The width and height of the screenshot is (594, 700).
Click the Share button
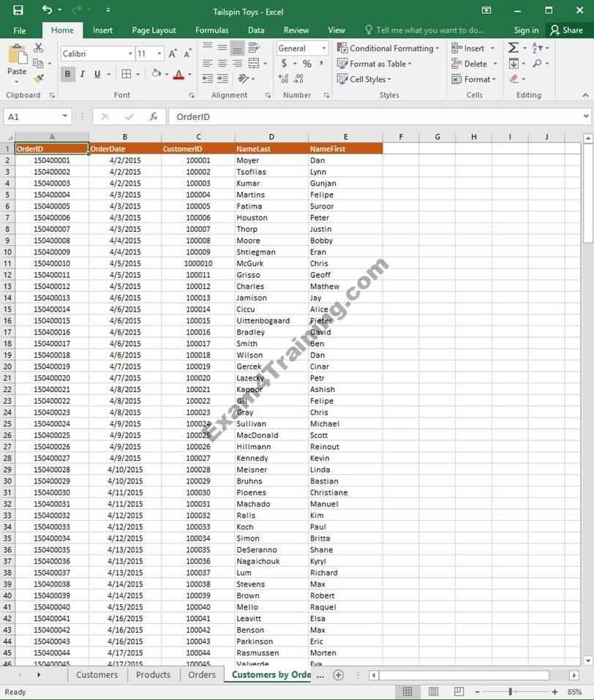click(567, 30)
